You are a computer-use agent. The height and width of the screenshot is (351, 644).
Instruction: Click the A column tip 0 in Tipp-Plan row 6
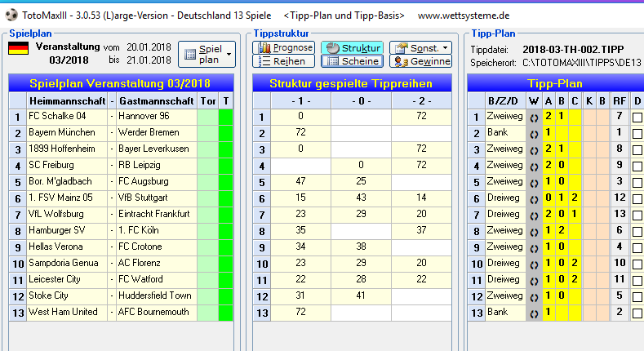click(x=549, y=198)
